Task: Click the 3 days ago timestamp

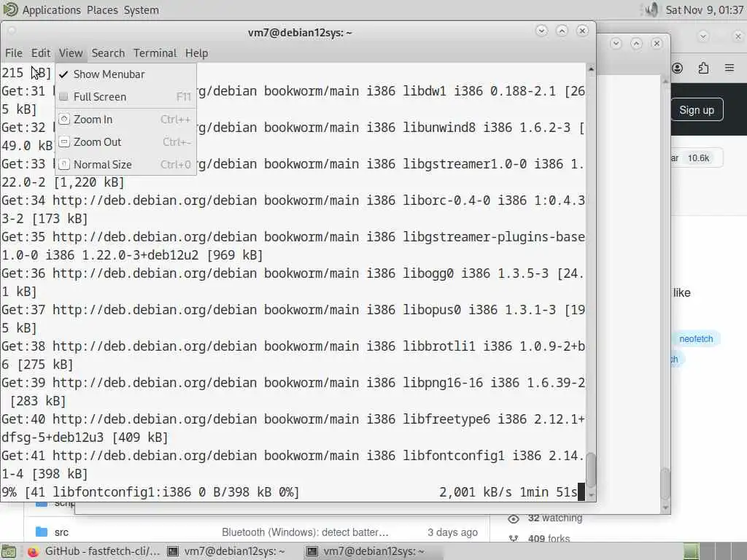Action: pos(452,532)
